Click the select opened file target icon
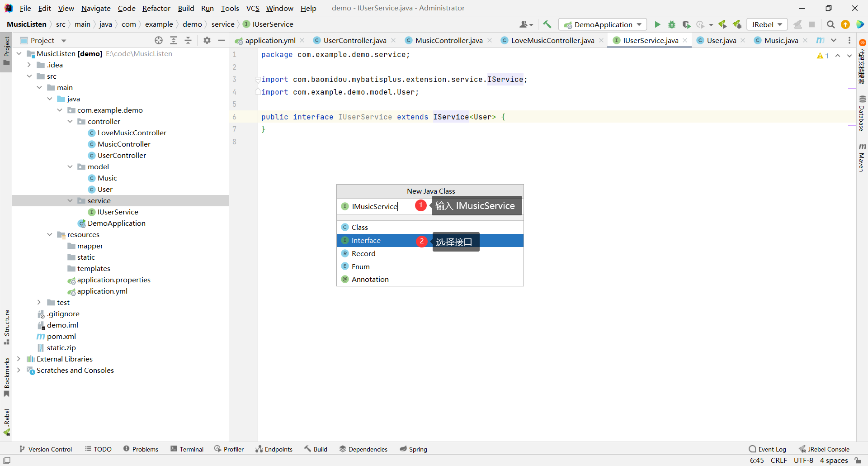The height and width of the screenshot is (466, 868). point(159,40)
